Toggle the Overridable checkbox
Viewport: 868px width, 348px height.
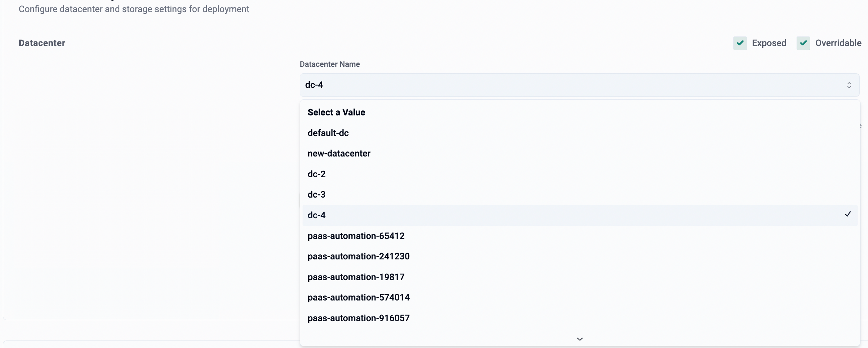coord(803,43)
